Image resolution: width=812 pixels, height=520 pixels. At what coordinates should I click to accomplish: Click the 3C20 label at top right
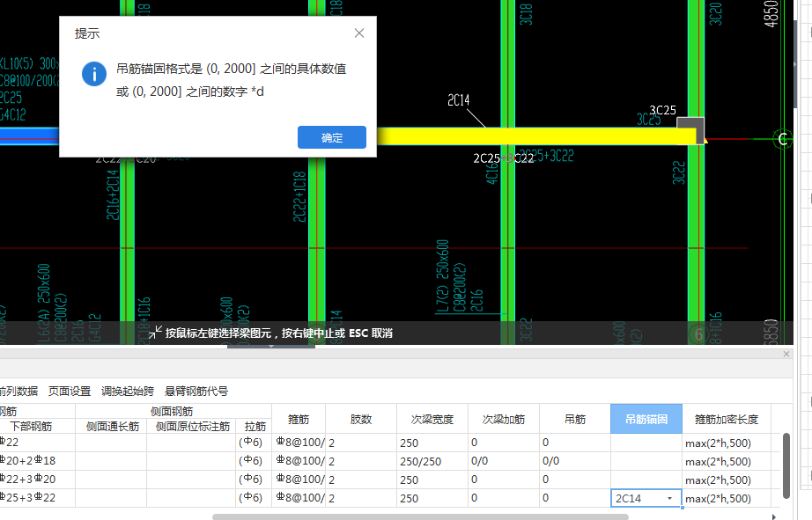(x=715, y=13)
